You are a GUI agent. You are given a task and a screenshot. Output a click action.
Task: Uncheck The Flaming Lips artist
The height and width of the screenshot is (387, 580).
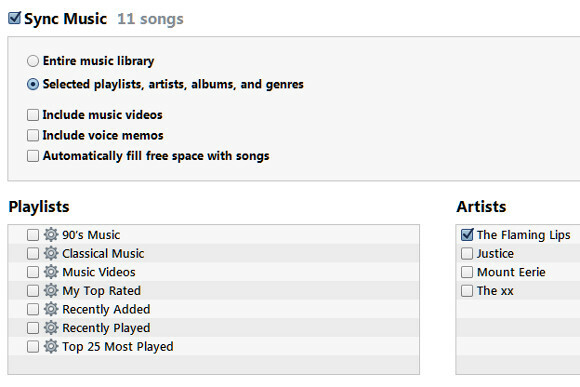pyautogui.click(x=467, y=235)
